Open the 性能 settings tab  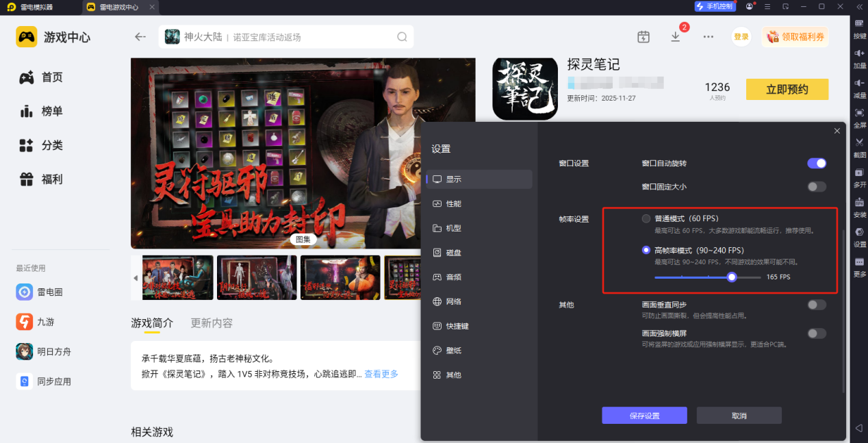click(453, 204)
